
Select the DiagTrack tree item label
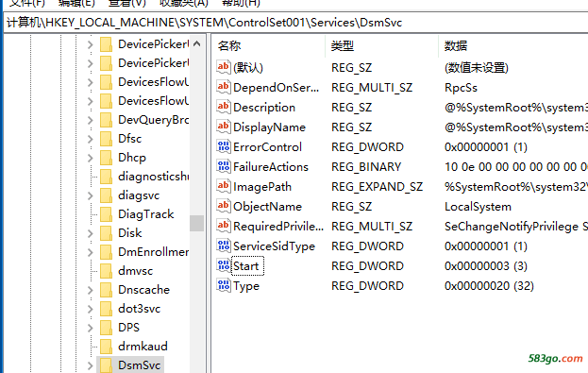[x=146, y=214]
